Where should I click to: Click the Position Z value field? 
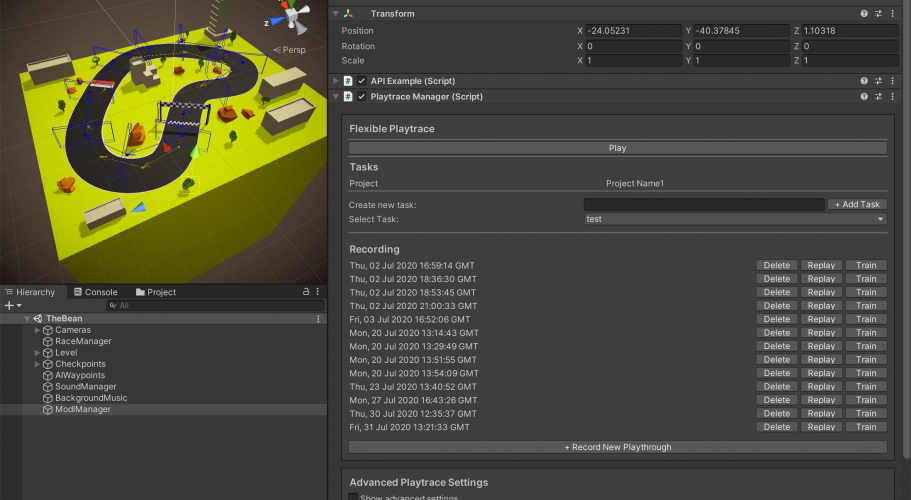click(x=850, y=31)
